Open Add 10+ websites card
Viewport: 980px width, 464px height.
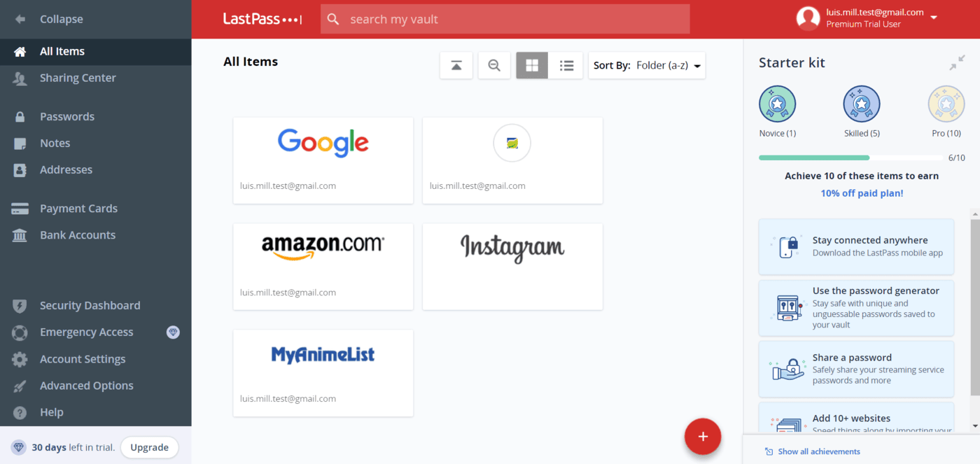856,418
